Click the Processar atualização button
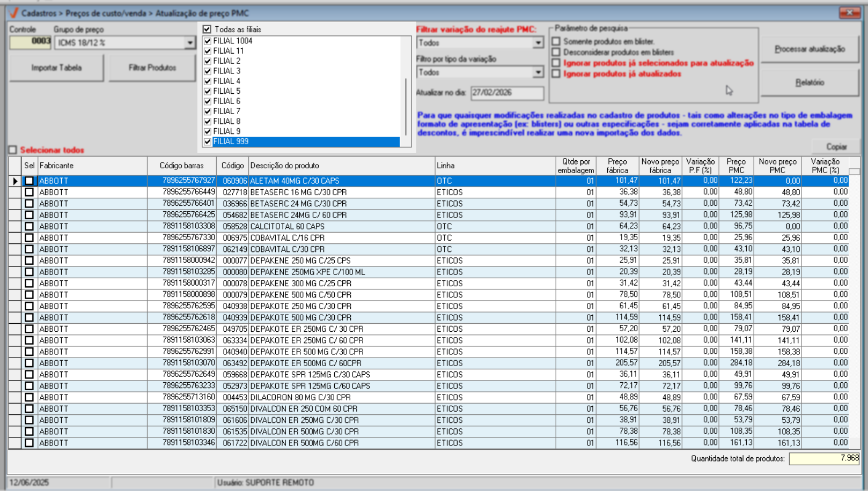The image size is (868, 491). (x=809, y=49)
